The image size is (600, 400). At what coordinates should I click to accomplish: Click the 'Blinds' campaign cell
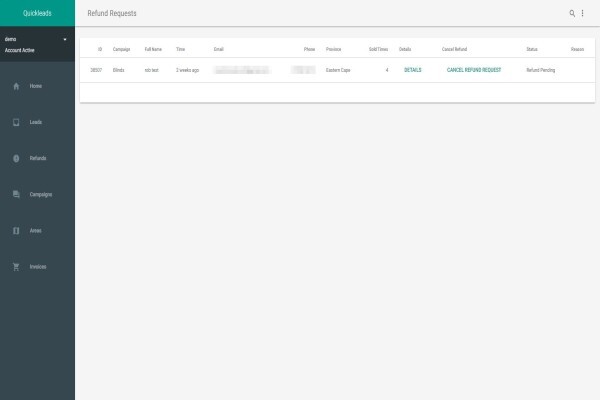pos(118,70)
